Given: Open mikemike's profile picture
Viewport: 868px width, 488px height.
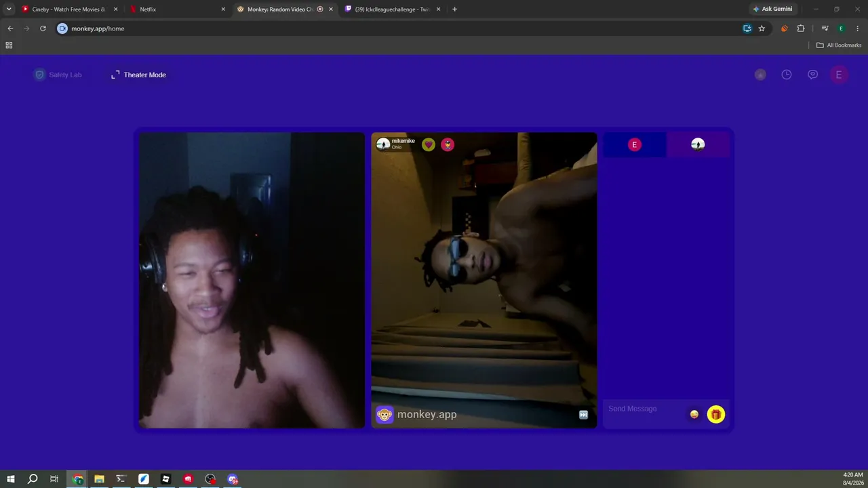Looking at the screenshot, I should tap(383, 144).
